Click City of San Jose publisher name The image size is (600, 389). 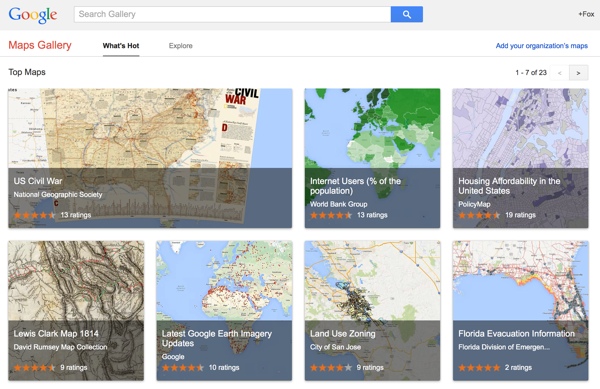[x=336, y=347]
